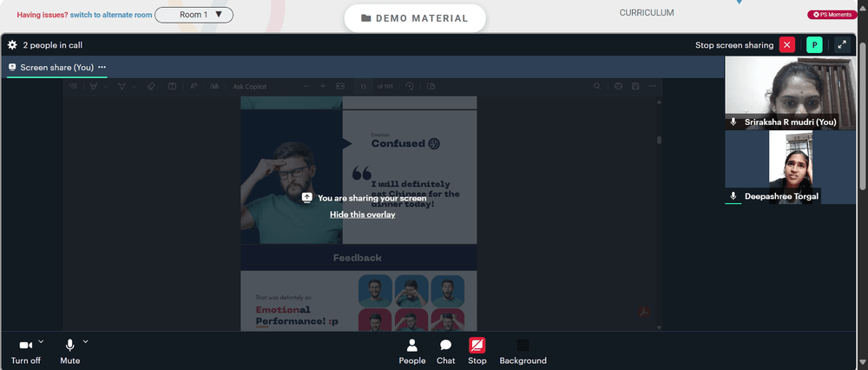The width and height of the screenshot is (868, 370).
Task: Hide this overlay link
Action: (x=363, y=215)
